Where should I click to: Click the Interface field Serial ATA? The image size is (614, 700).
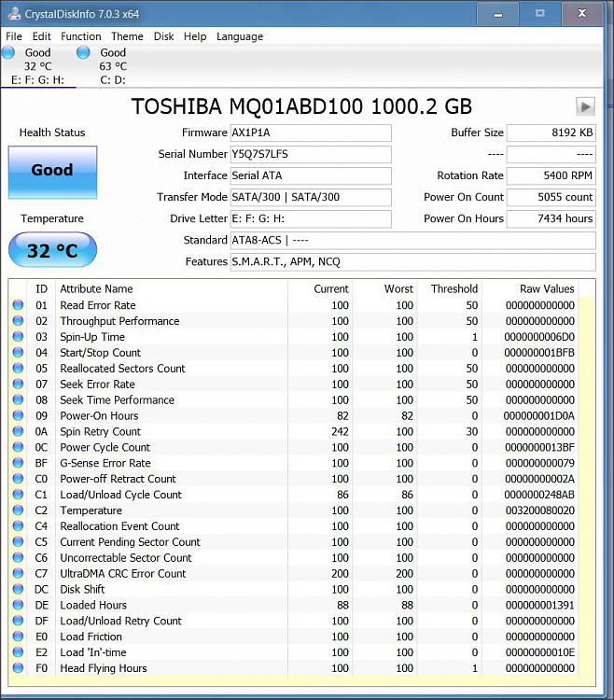tap(311, 175)
